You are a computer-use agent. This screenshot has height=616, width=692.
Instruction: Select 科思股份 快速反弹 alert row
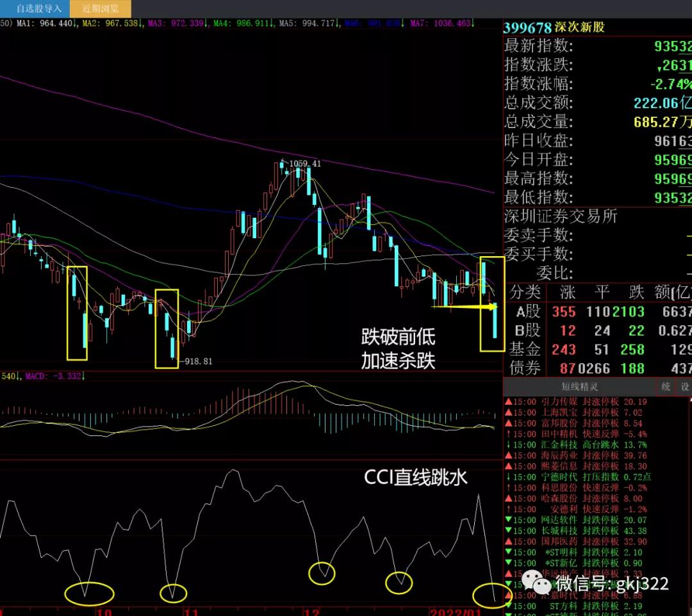[575, 488]
